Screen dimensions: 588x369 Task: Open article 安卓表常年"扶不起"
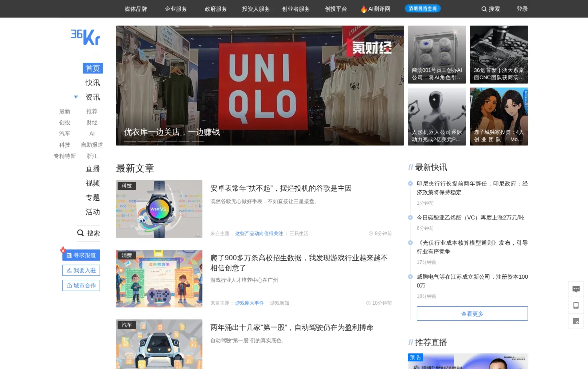[x=281, y=188]
